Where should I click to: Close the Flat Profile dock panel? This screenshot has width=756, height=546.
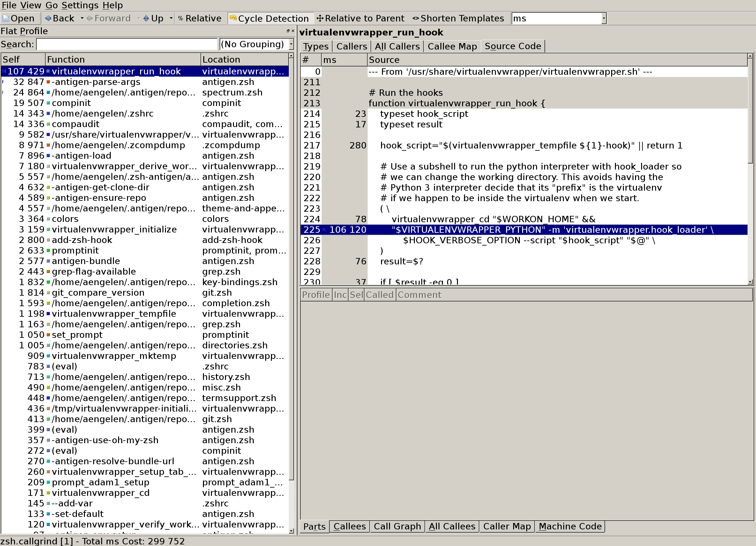[293, 31]
